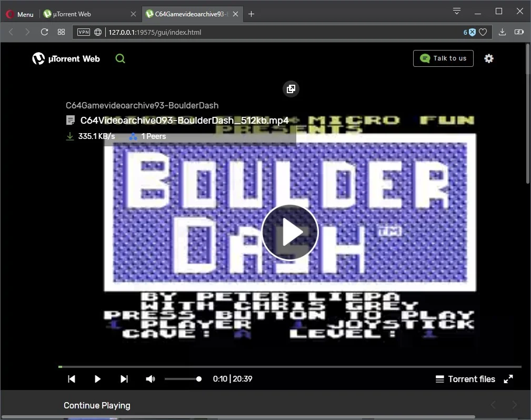The height and width of the screenshot is (420, 531).
Task: Reload the current page
Action: click(x=44, y=32)
